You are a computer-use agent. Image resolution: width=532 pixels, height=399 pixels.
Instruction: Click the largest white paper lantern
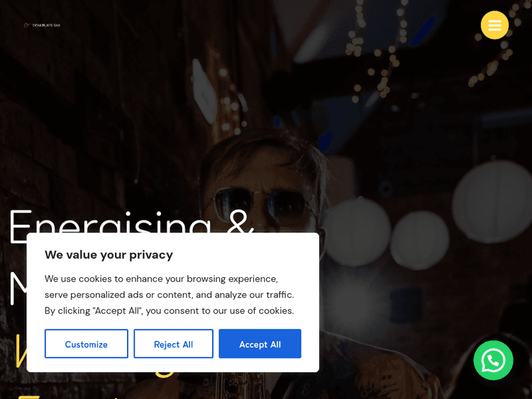click(492, 202)
